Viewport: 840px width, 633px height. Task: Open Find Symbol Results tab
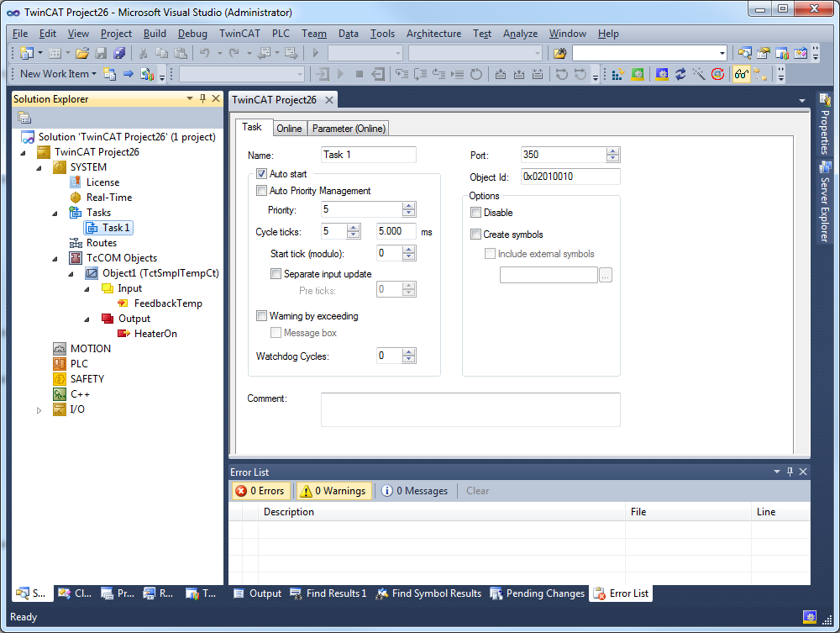point(428,593)
